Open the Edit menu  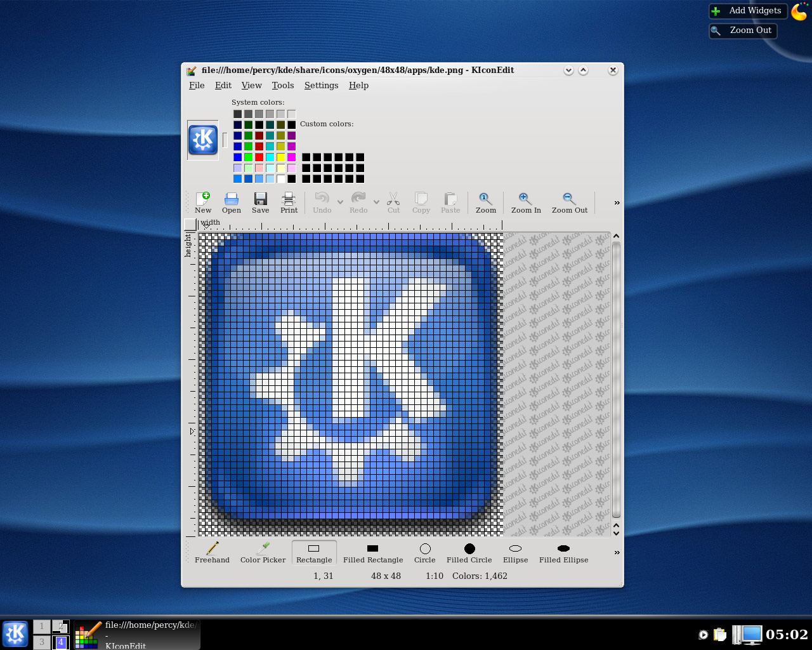[223, 85]
